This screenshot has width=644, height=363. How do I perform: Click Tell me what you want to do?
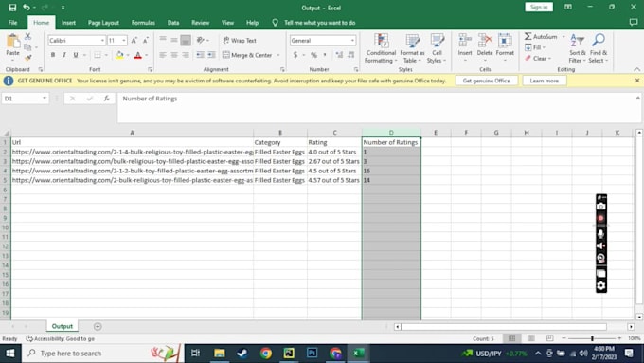pos(319,23)
